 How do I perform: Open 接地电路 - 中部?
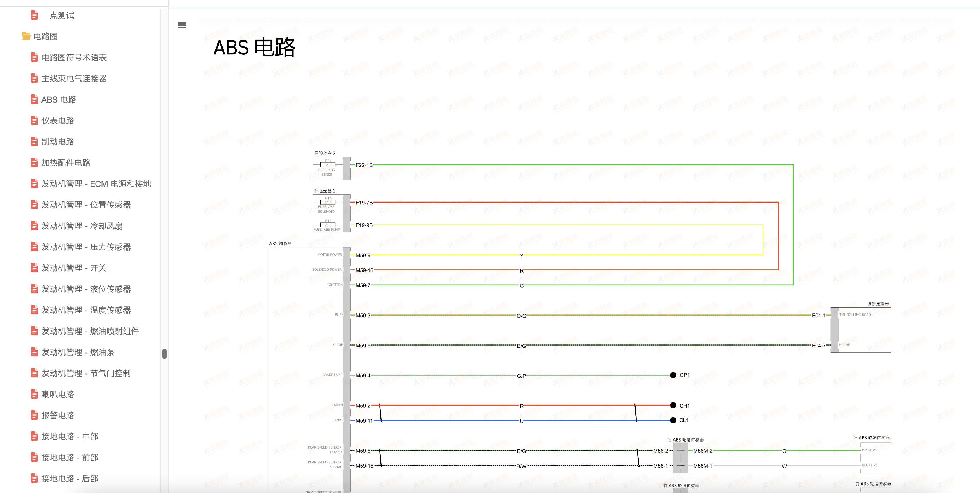(x=70, y=436)
